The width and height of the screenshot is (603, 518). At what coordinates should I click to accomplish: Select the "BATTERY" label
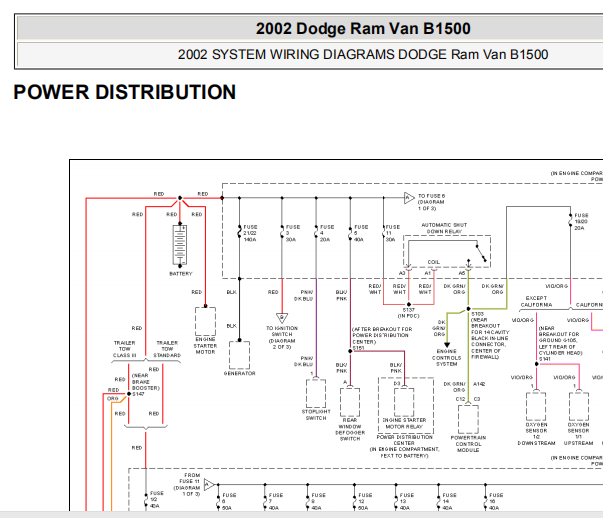click(180, 274)
